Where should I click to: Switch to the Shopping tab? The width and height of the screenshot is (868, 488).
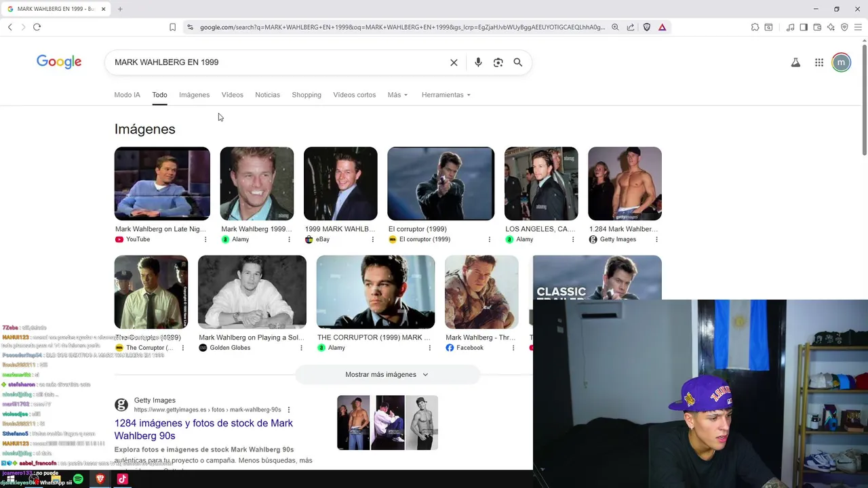coord(307,95)
